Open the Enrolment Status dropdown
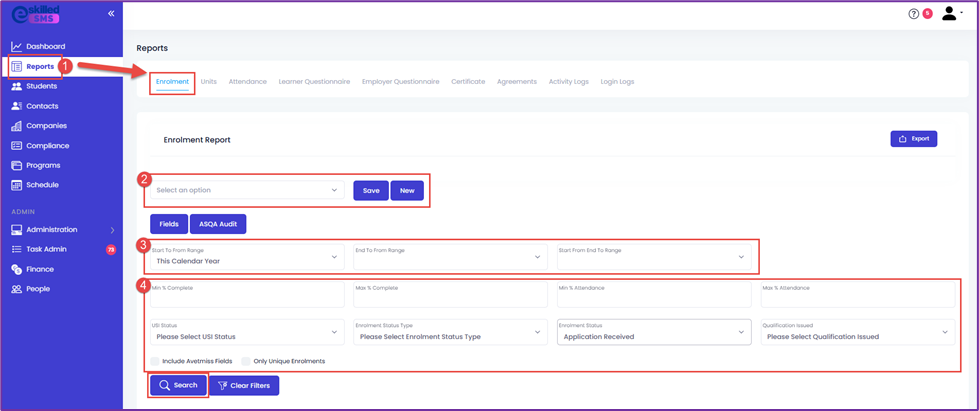Viewport: 979px width, 411px height. [654, 332]
